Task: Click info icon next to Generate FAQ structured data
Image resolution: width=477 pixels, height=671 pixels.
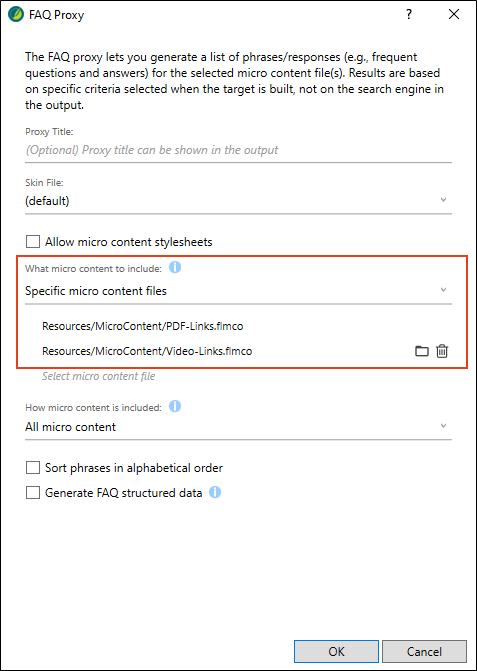Action: pyautogui.click(x=215, y=492)
